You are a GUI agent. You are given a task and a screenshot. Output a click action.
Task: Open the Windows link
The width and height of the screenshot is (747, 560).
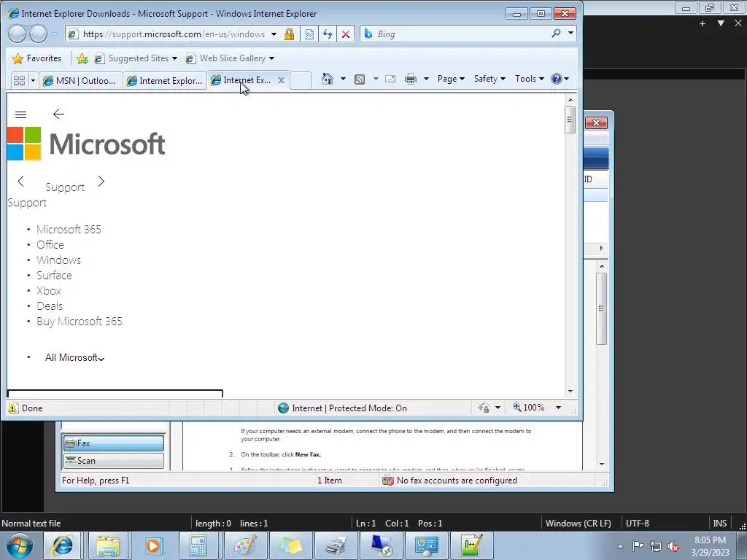click(x=58, y=260)
